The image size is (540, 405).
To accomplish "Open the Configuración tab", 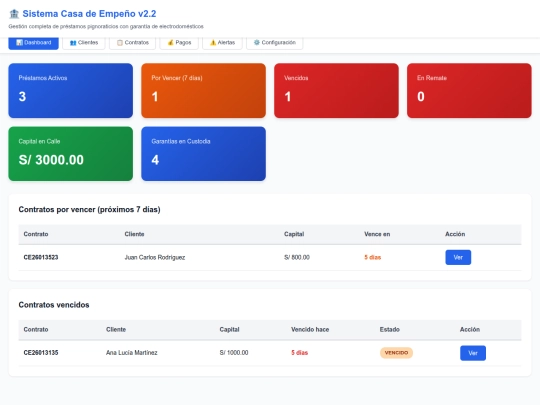I will (274, 43).
